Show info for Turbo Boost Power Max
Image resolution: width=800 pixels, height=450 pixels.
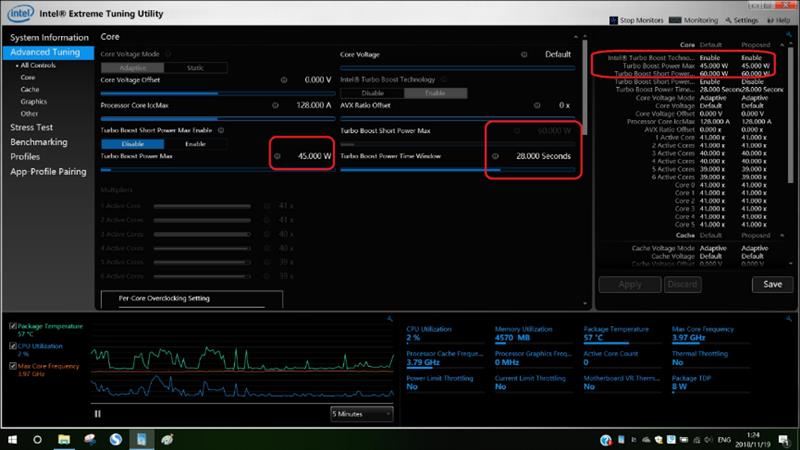tap(277, 156)
